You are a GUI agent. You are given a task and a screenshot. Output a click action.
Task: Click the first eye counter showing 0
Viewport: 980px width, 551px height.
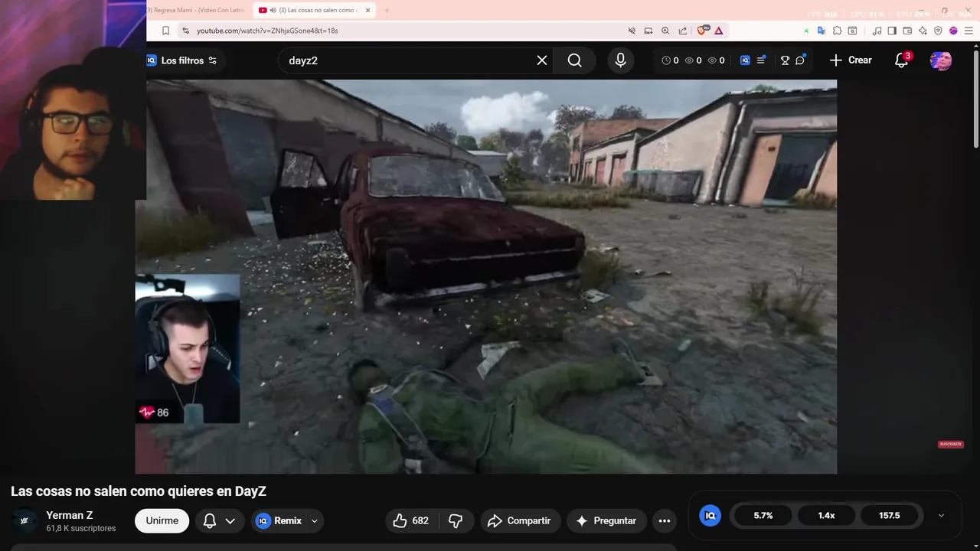click(x=693, y=60)
